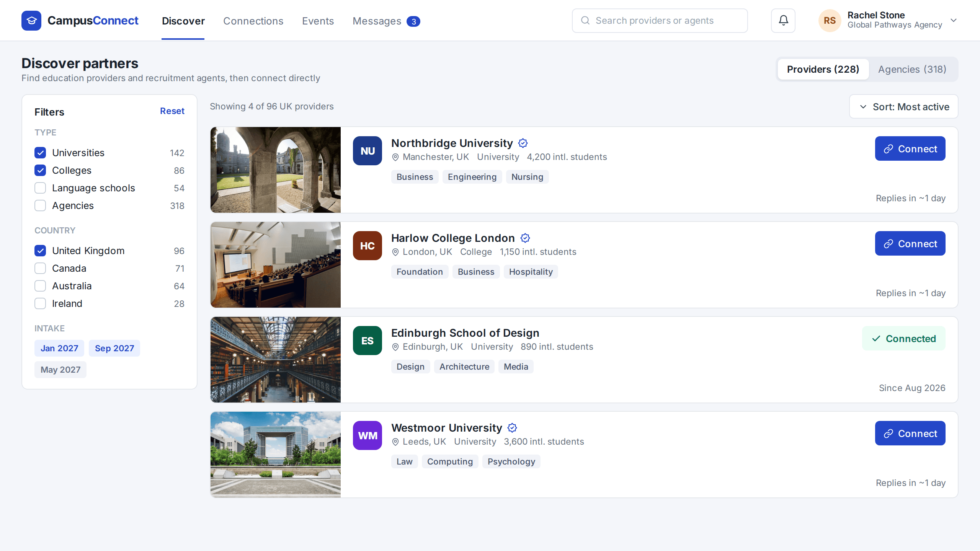Uncheck the United Kingdom country filter
The width and height of the screenshot is (980, 551).
[x=40, y=251]
